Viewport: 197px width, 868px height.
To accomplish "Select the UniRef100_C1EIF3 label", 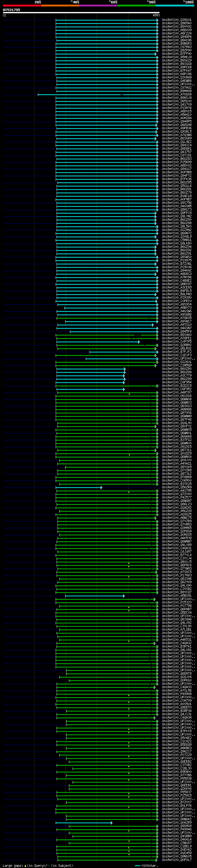I will coord(176,355).
